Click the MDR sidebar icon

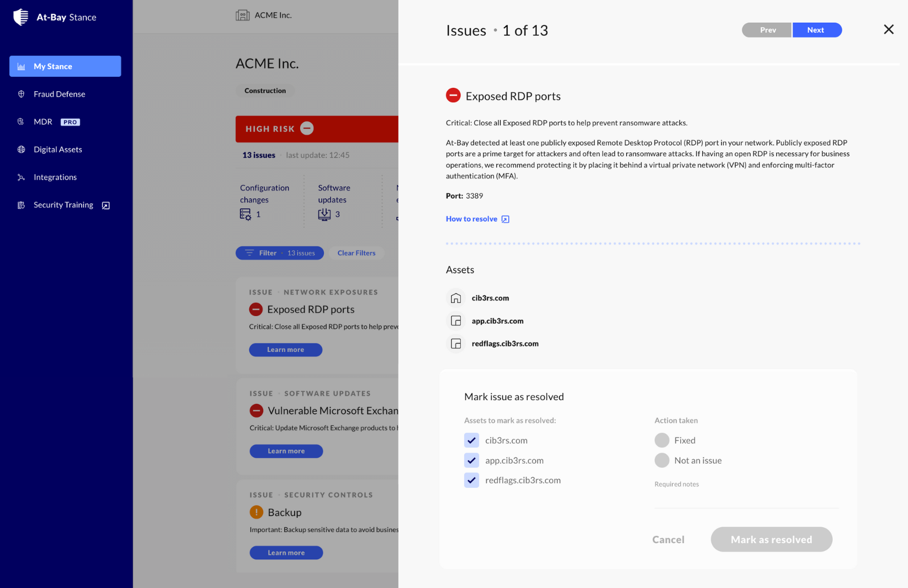[21, 122]
